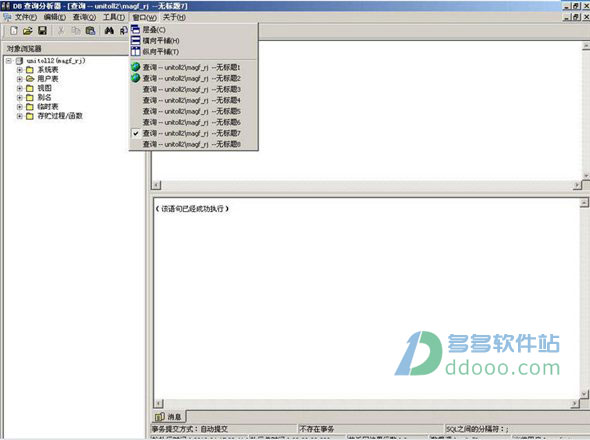Viewport: 590px width, 440px height.
Task: Click the Cut scissors toolbar icon
Action: coord(61,31)
